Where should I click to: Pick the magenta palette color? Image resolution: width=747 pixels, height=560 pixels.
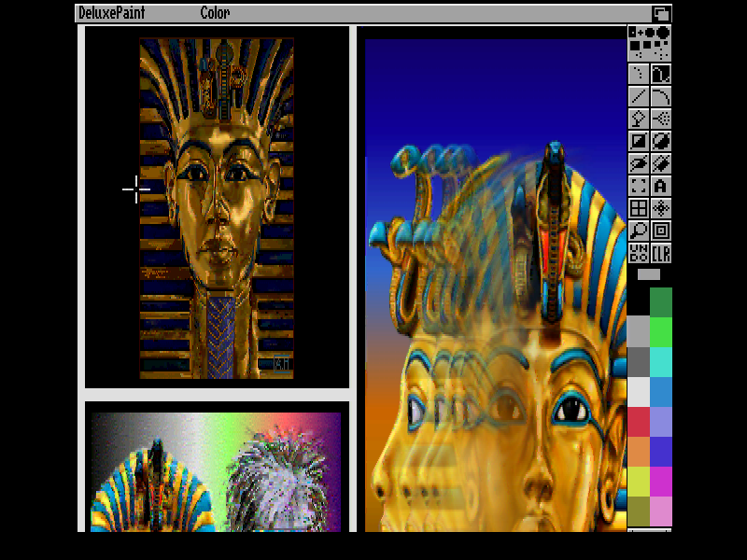(661, 482)
